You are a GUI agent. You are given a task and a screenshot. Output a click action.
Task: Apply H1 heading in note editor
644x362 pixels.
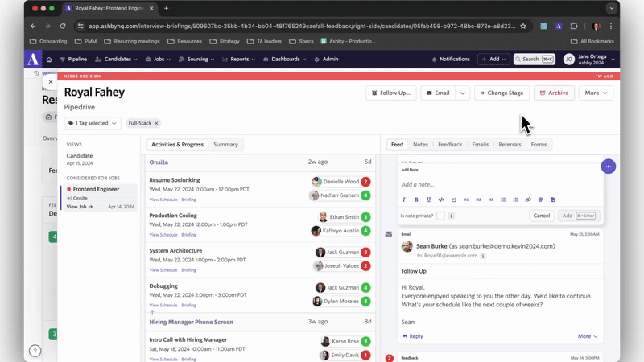pyautogui.click(x=466, y=200)
